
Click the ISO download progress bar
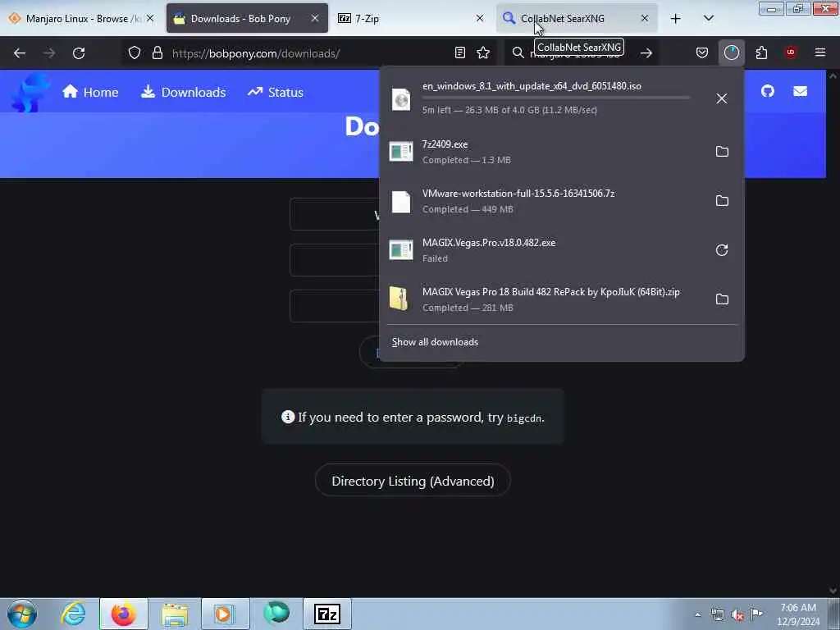tap(556, 98)
